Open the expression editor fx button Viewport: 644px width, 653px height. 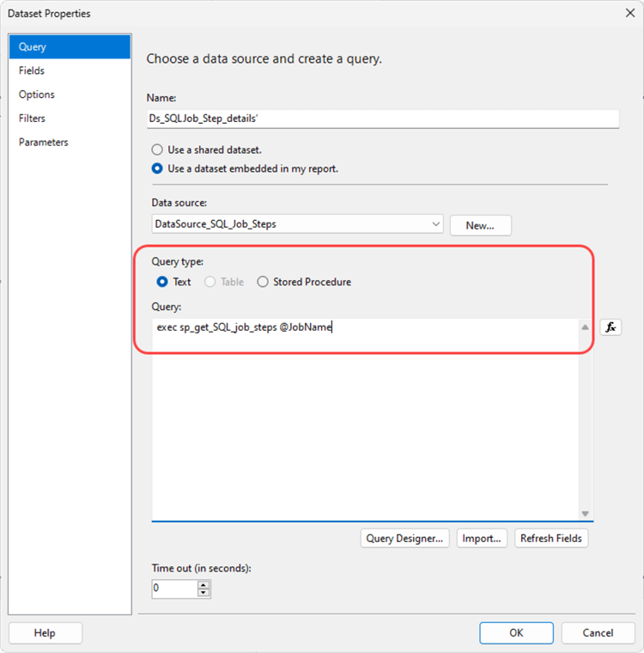pyautogui.click(x=611, y=327)
